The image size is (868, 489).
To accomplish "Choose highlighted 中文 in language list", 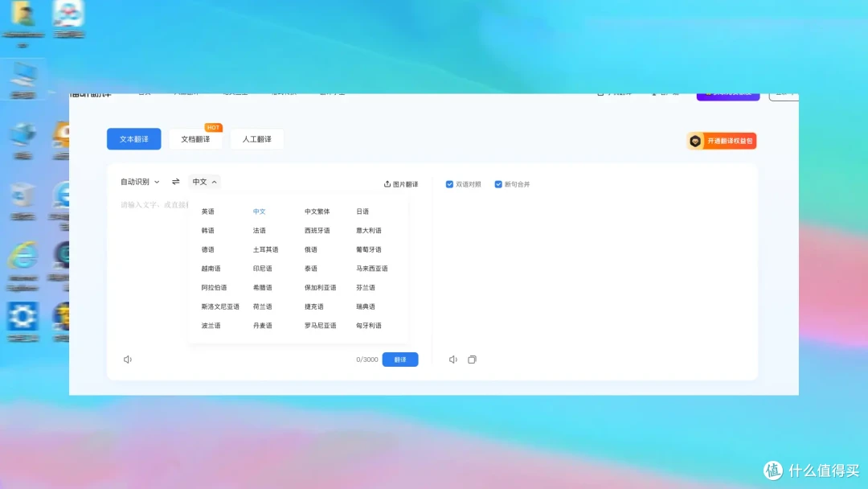I will [x=259, y=212].
